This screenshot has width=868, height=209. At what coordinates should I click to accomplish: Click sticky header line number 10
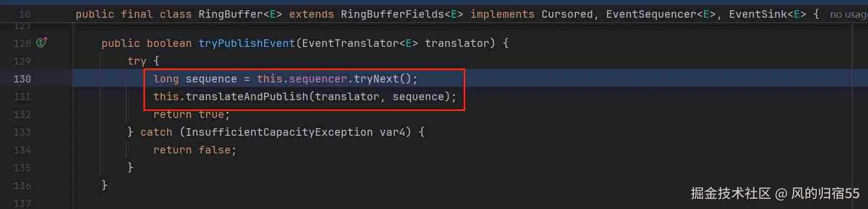(25, 15)
